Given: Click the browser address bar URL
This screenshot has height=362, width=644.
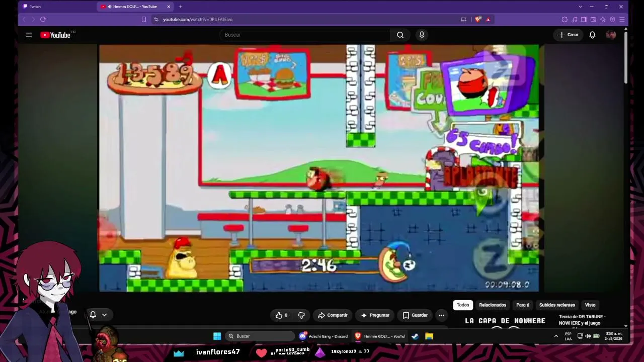Looking at the screenshot, I should (198, 19).
